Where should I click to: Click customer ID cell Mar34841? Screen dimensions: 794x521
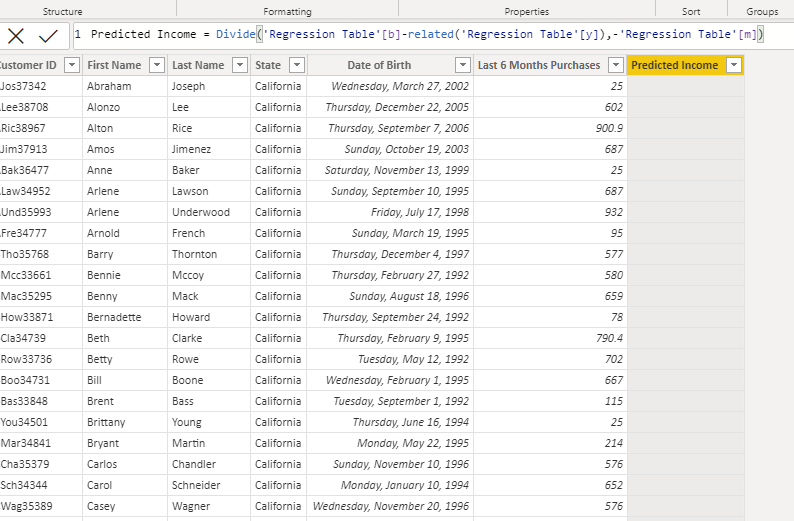pos(25,444)
